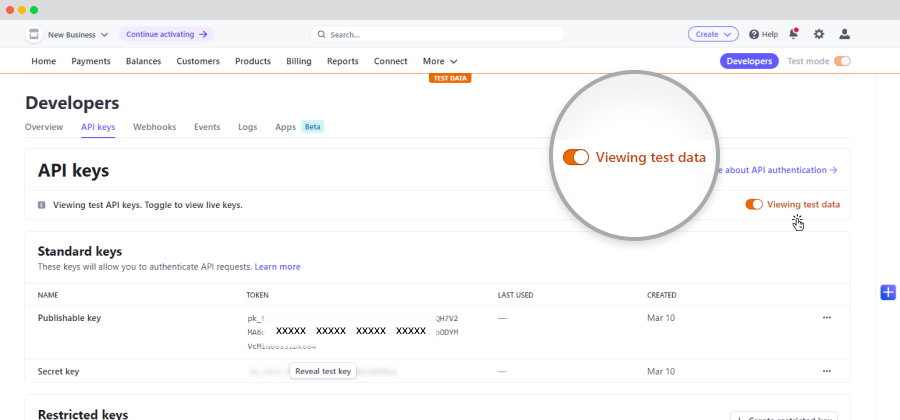Open the Help menu

click(x=763, y=34)
